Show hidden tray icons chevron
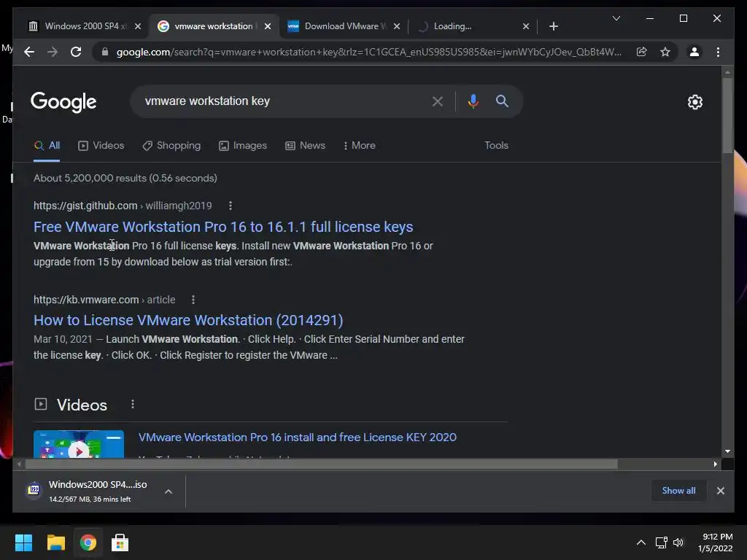The image size is (747, 560). [641, 542]
